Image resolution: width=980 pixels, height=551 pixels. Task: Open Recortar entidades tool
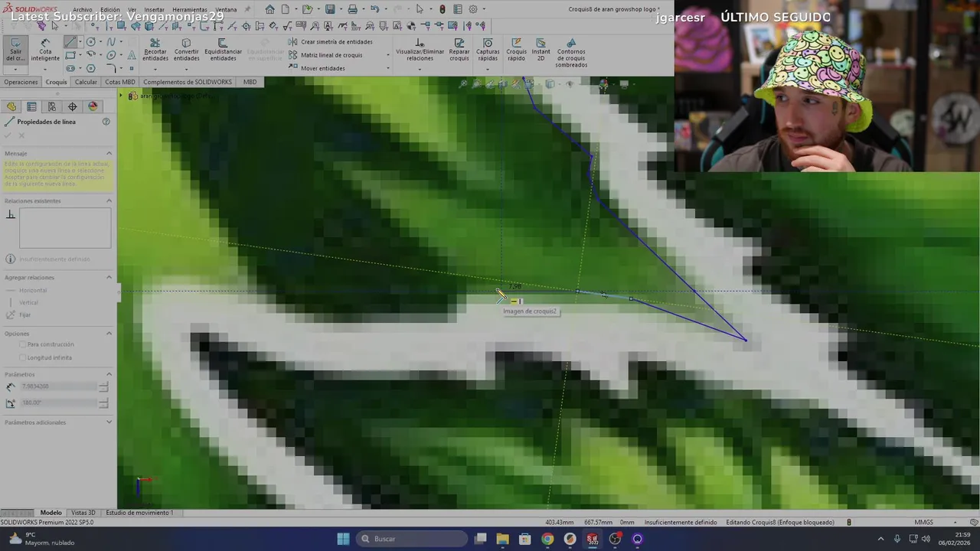coord(155,51)
